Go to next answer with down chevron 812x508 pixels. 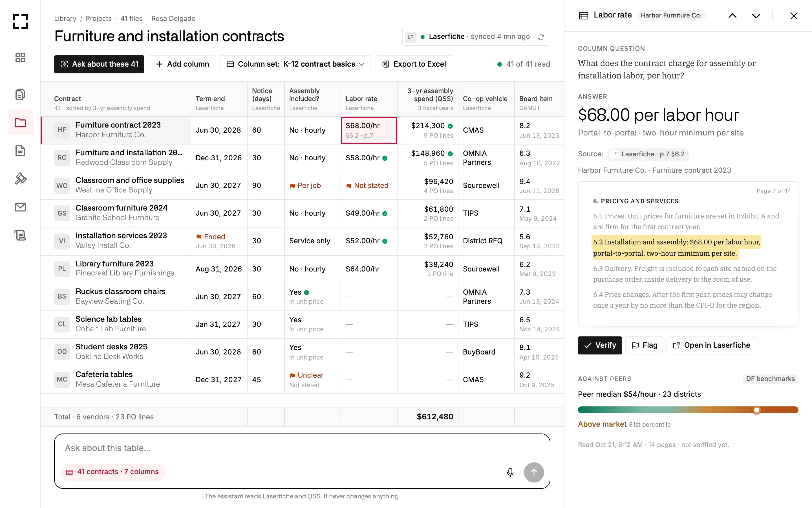click(x=756, y=16)
